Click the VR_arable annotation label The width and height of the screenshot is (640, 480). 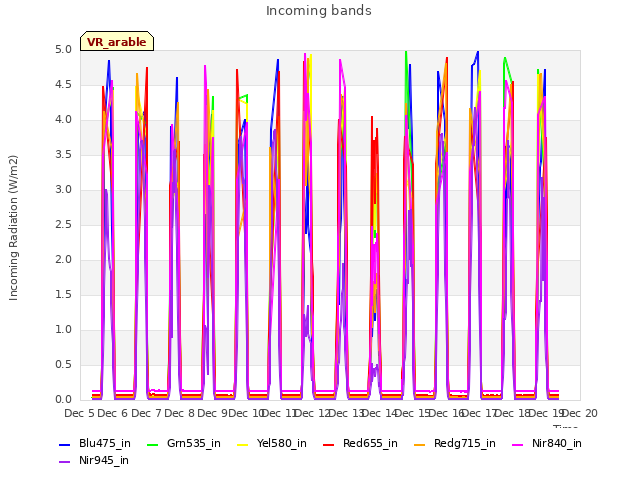pyautogui.click(x=117, y=41)
